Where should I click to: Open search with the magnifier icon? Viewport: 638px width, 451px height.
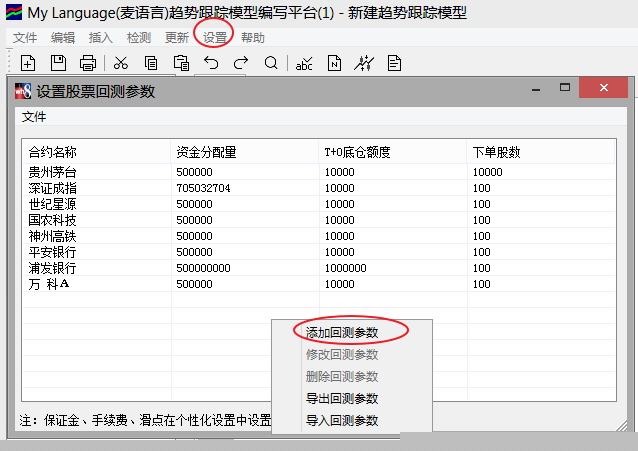(x=271, y=64)
